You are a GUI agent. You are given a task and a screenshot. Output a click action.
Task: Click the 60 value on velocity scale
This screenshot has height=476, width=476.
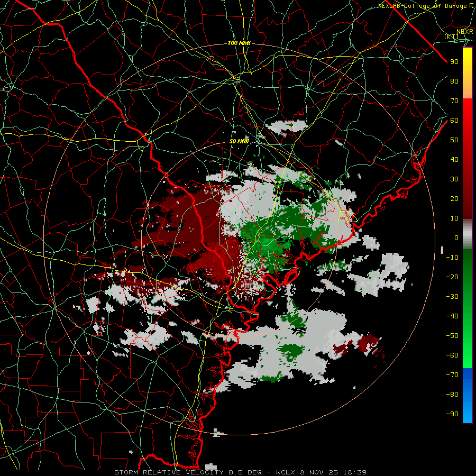pos(454,121)
